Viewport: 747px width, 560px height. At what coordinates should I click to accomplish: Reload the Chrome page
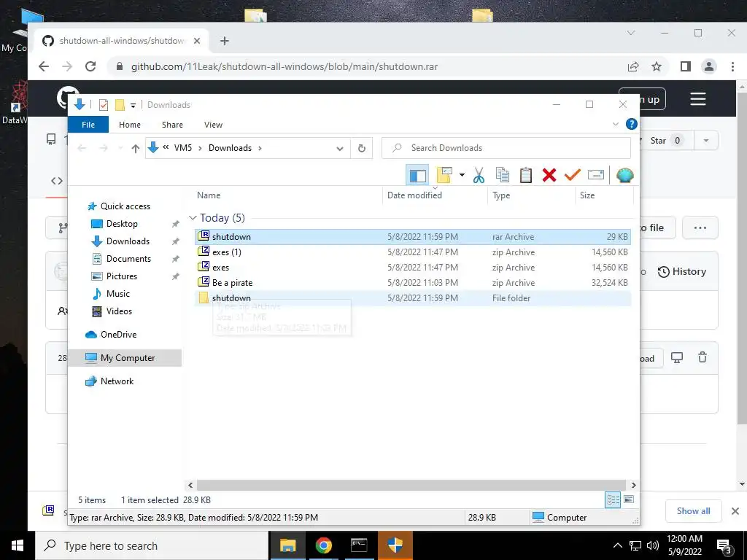90,66
